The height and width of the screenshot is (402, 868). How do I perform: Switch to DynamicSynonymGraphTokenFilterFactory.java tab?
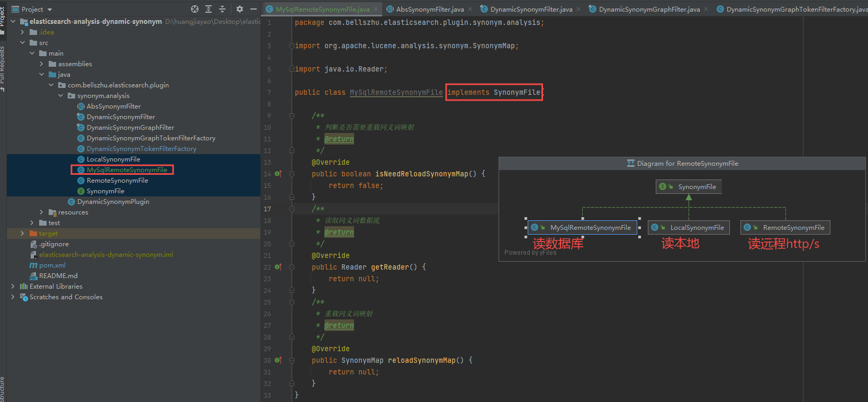(791, 9)
